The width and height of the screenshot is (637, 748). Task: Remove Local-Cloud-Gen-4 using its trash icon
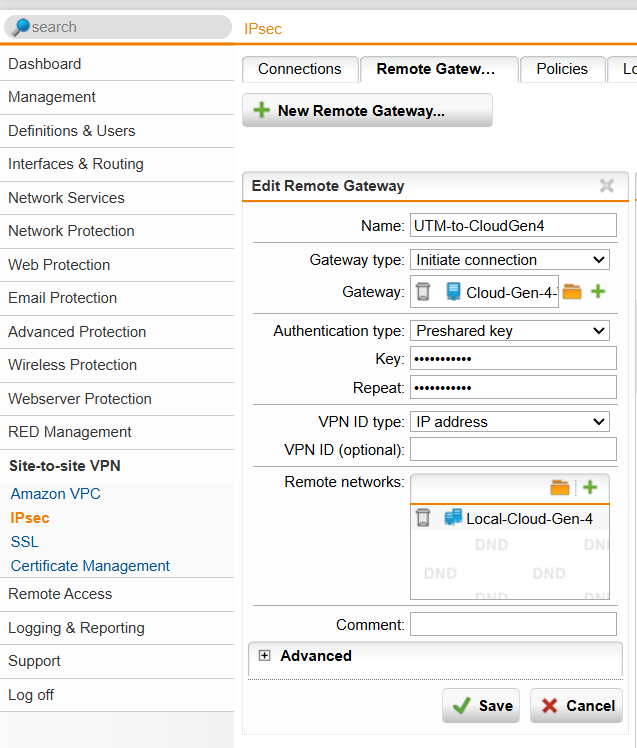[424, 518]
